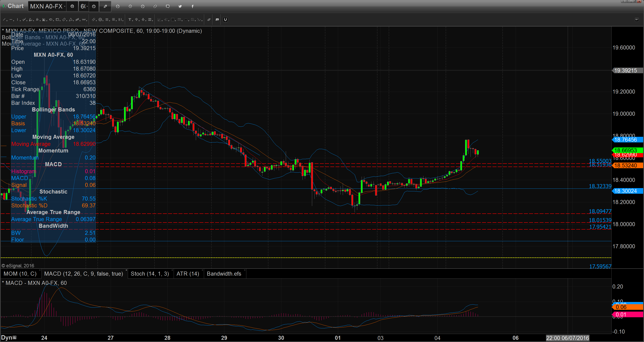The width and height of the screenshot is (644, 342).
Task: Click the comment callout toolbar icon
Action: [x=217, y=20]
